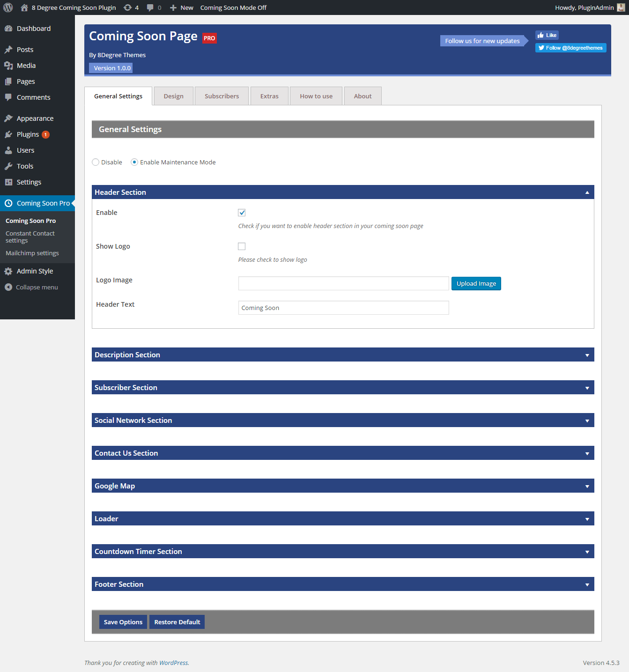
Task: Click the Collapse menu arrow icon
Action: [8, 287]
